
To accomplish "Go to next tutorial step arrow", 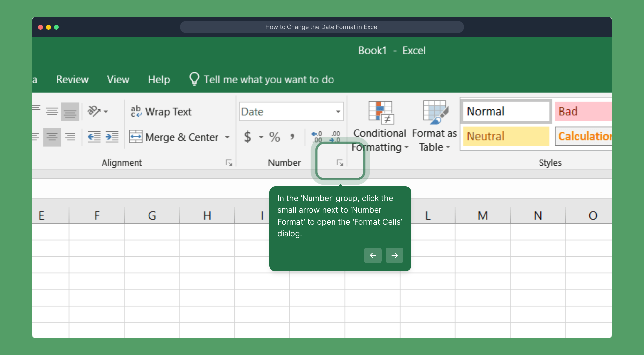I will [394, 255].
